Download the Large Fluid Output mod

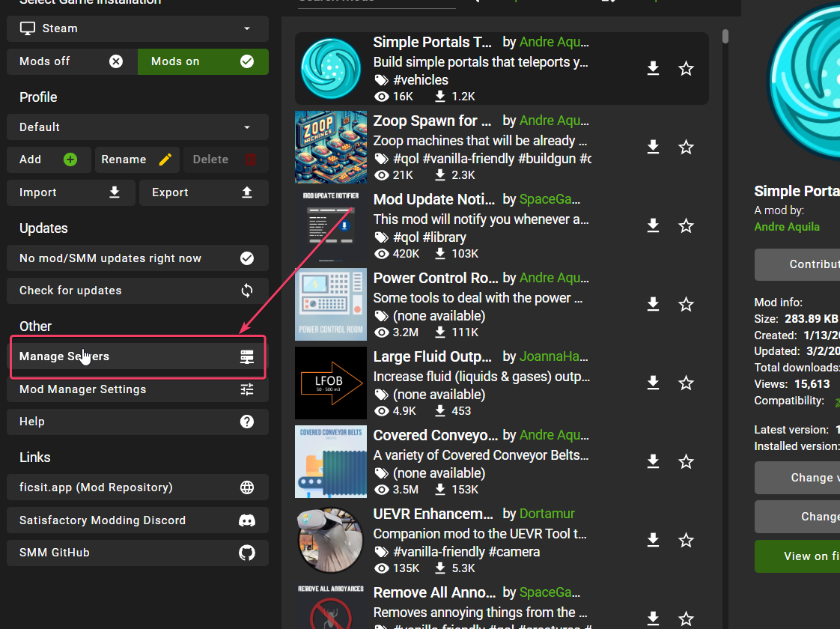coord(653,383)
